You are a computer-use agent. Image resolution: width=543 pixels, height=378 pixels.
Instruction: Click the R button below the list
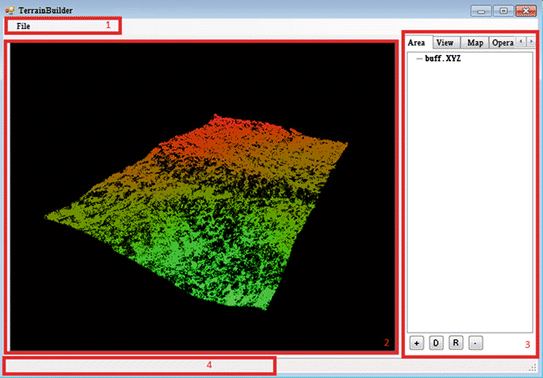tap(456, 343)
